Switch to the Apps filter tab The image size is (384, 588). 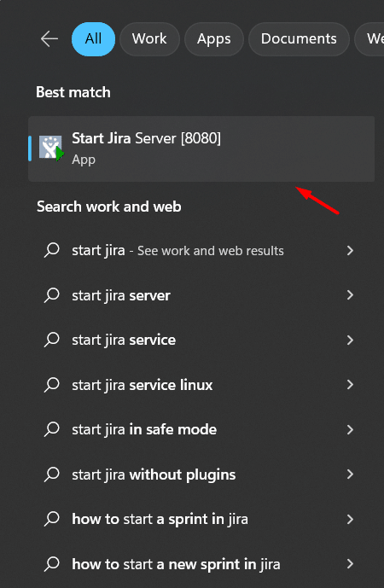(x=213, y=39)
